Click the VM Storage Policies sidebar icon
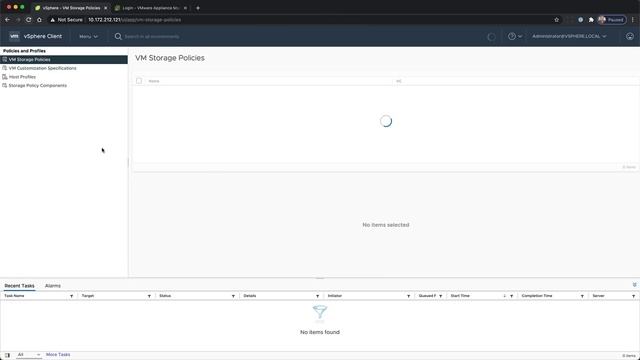 point(5,59)
